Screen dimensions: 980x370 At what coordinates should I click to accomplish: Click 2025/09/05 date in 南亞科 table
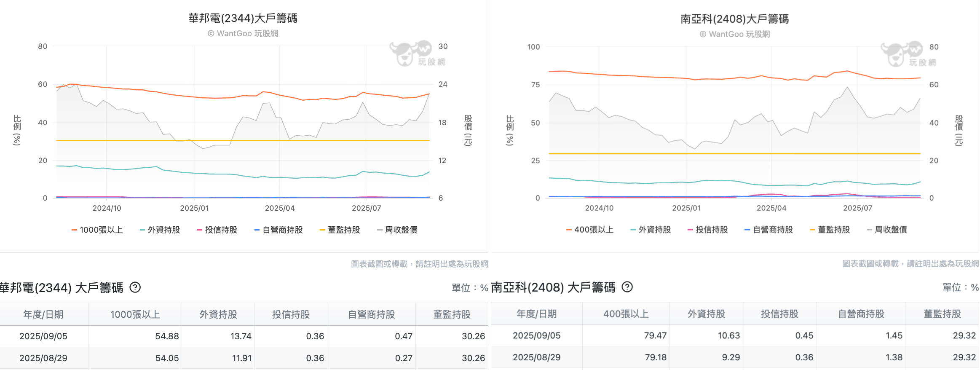537,335
